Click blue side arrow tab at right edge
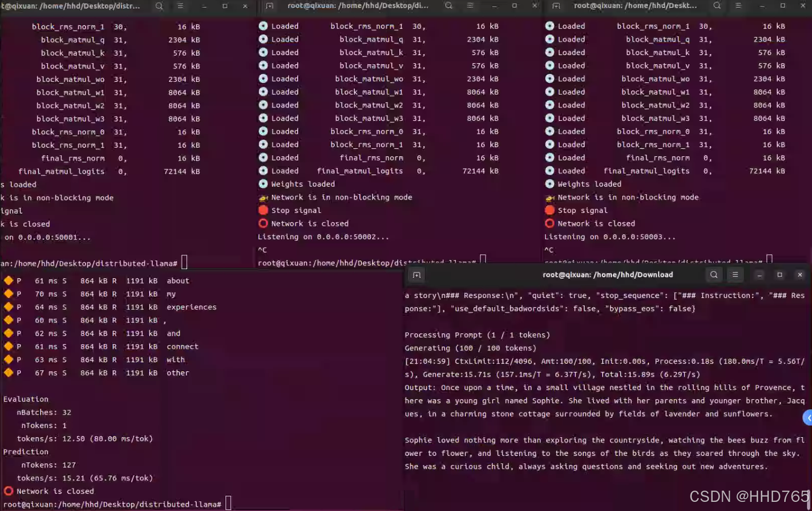 [x=808, y=418]
